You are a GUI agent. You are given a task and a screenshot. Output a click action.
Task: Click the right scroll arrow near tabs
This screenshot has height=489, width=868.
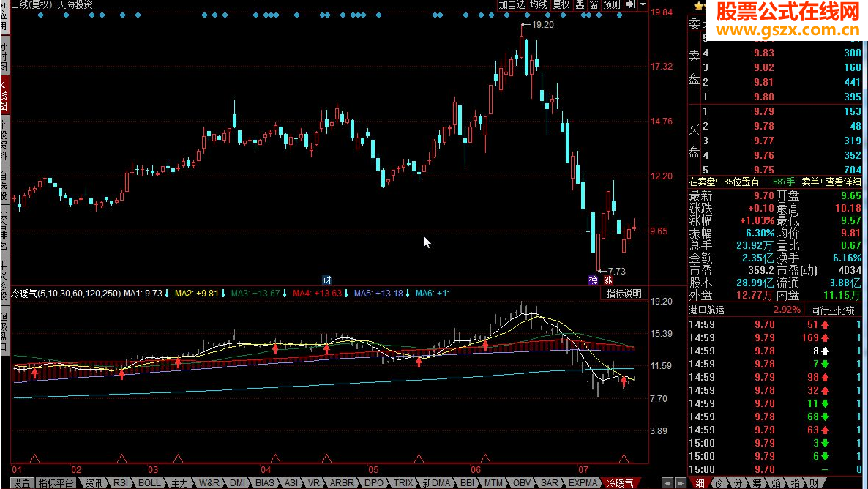[x=681, y=483]
